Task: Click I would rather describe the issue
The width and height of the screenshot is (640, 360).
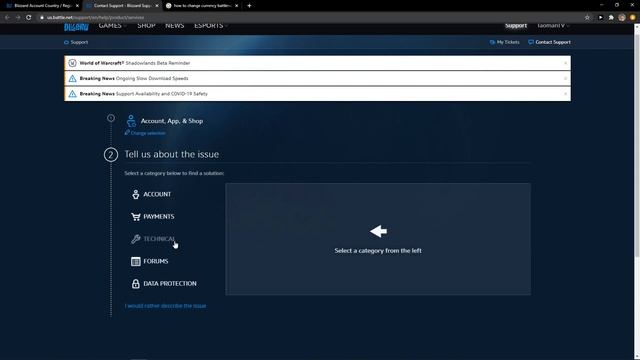Action: click(x=165, y=306)
